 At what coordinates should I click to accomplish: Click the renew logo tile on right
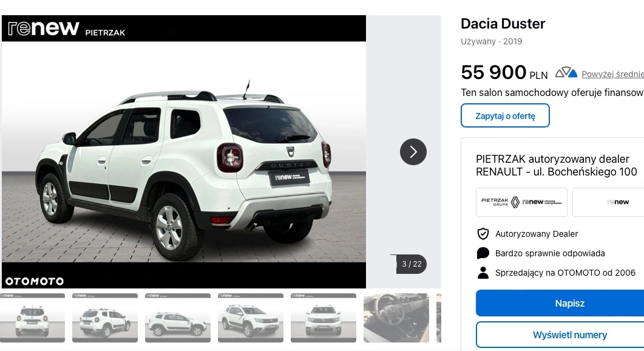click(609, 202)
